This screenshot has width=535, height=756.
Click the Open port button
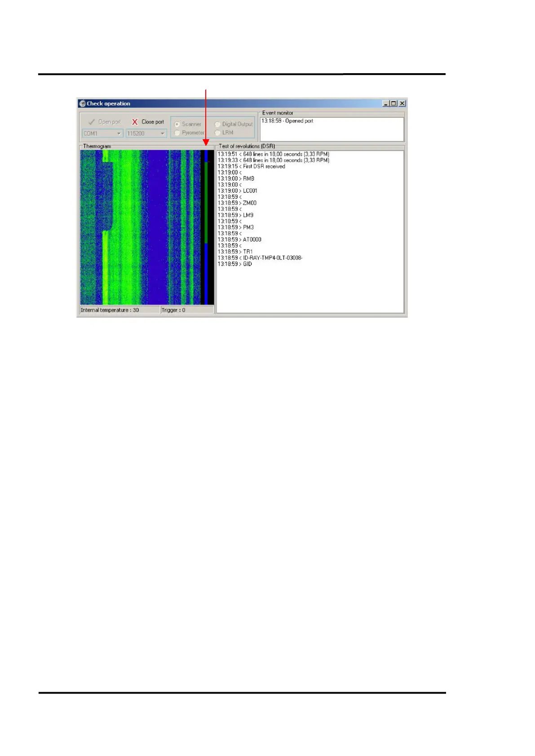pos(105,122)
